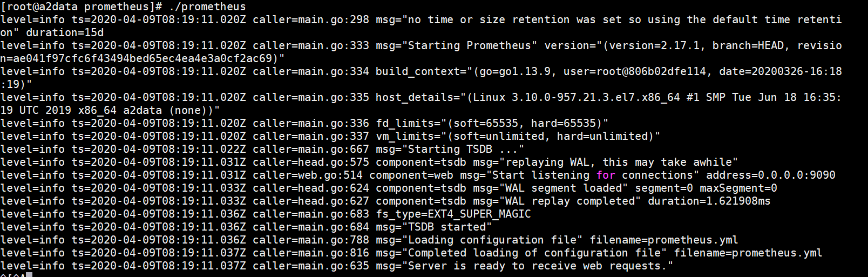The width and height of the screenshot is (868, 277).
Task: Click filename=prometheus.yml on the Completed loading line
Action: 748,253
